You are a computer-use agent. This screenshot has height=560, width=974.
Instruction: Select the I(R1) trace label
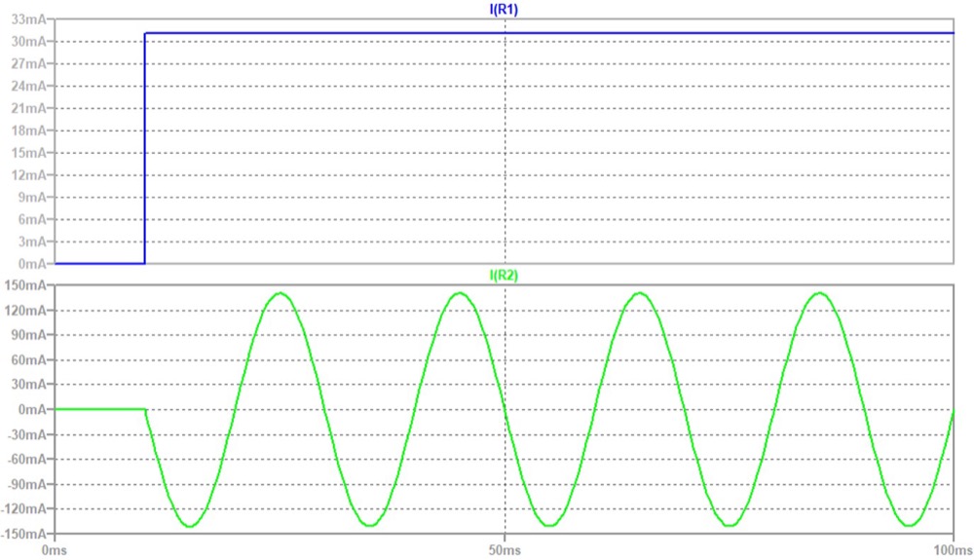(x=504, y=10)
